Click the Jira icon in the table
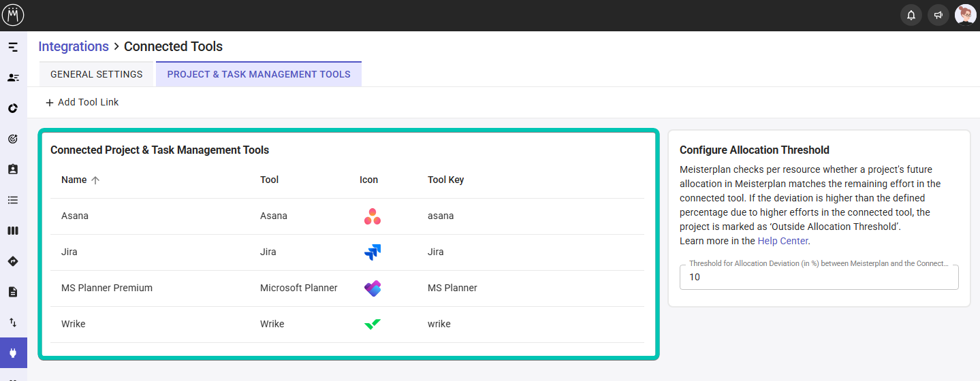Image resolution: width=980 pixels, height=381 pixels. point(373,252)
